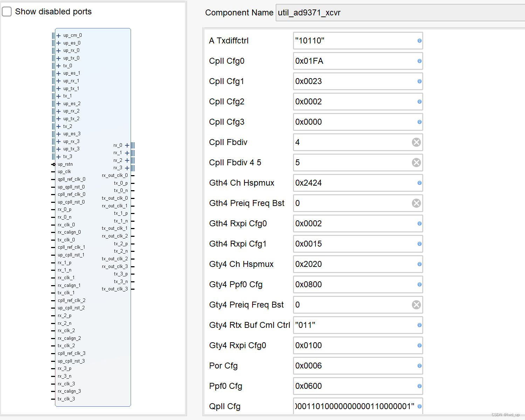Screen dimensions: 525x420
Task: Clear the Gth4 Preiq Freq Bst value
Action: tap(416, 203)
